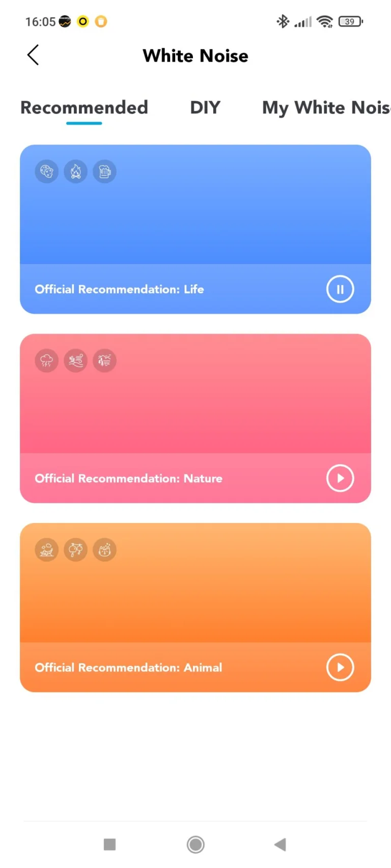This screenshot has width=391, height=868.
Task: Select the Recommended tab
Action: pos(84,108)
